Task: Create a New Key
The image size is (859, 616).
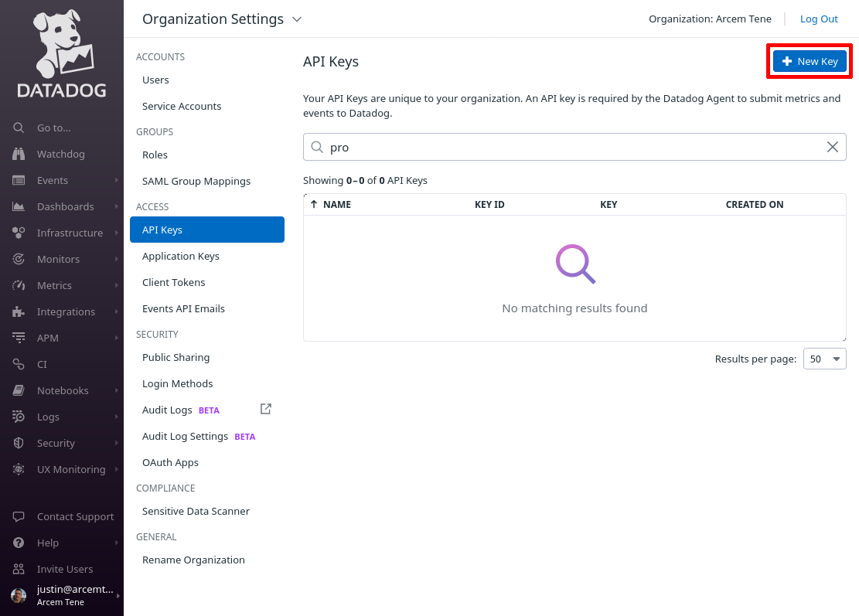Action: pyautogui.click(x=810, y=61)
